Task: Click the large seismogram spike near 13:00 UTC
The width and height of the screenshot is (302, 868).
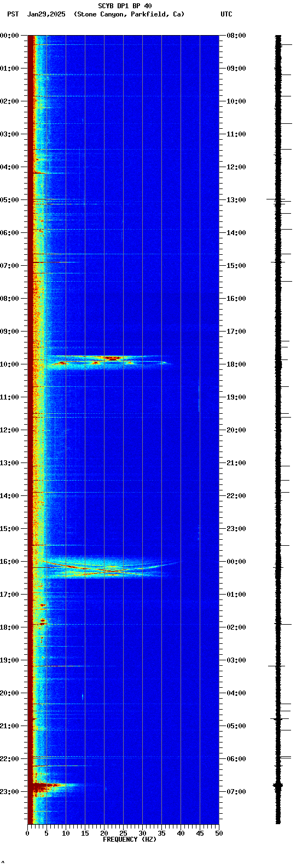Action: [x=276, y=199]
